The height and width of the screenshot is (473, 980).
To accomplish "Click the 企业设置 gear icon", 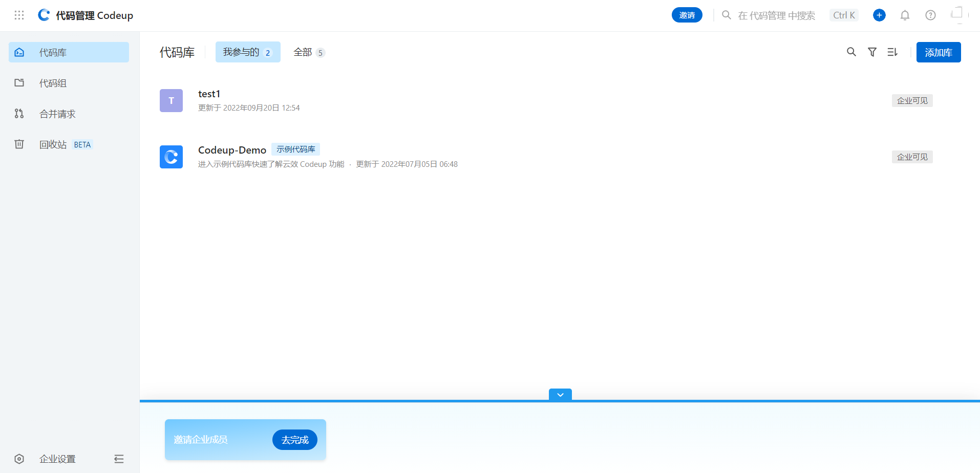I will (19, 459).
